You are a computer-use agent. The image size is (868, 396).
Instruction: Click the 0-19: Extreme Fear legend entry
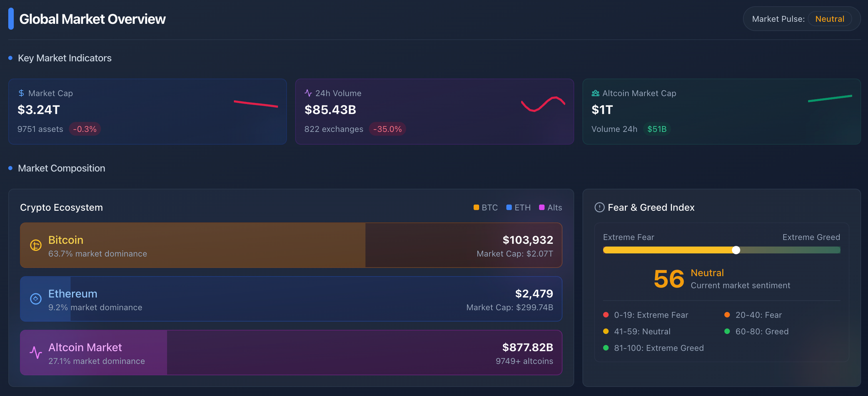pyautogui.click(x=646, y=315)
